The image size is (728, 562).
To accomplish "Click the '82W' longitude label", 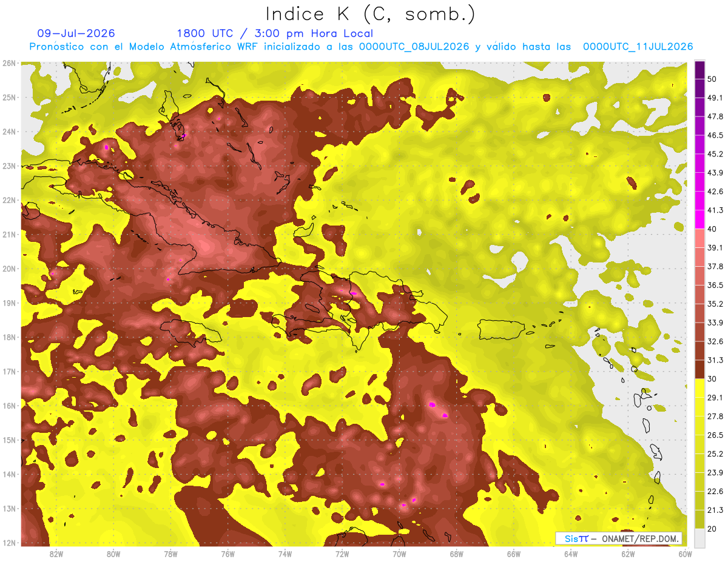I will (56, 554).
